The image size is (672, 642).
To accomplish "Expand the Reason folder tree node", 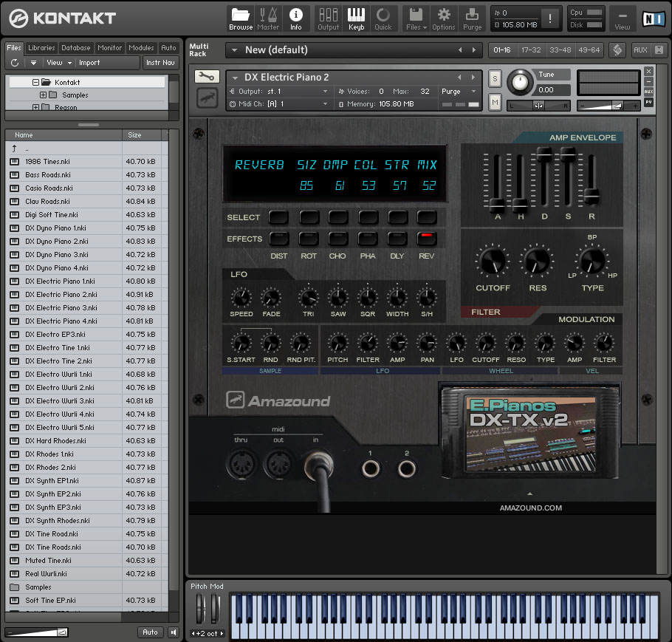I will click(35, 107).
